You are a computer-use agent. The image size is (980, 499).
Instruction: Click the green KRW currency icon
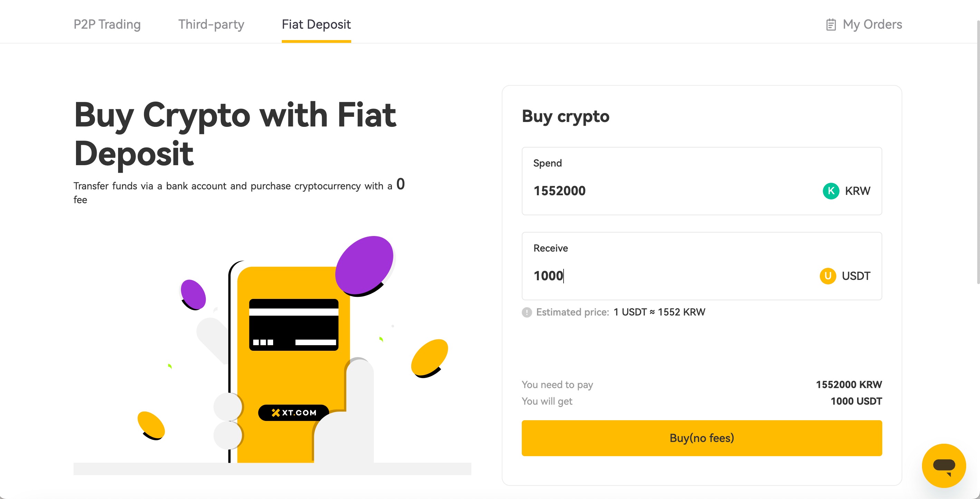pyautogui.click(x=830, y=191)
